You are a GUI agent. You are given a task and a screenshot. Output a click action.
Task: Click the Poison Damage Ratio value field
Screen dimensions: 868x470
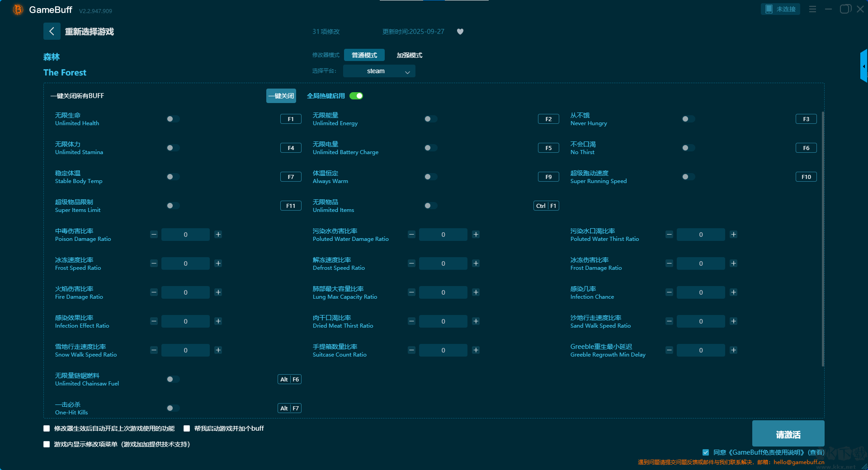[x=185, y=235]
